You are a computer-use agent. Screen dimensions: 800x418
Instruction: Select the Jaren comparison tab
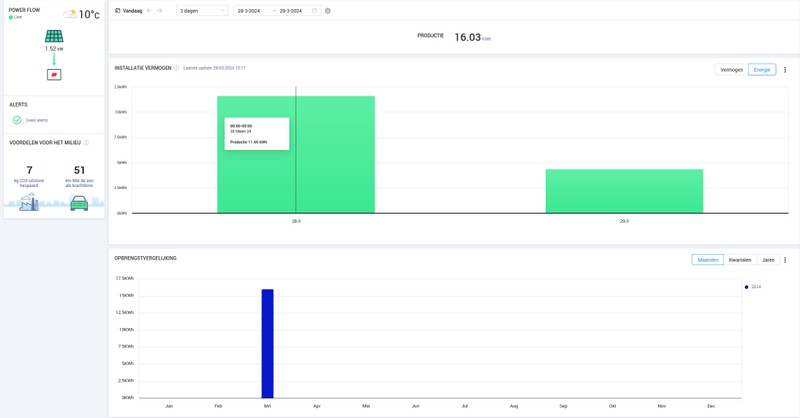[x=768, y=260]
